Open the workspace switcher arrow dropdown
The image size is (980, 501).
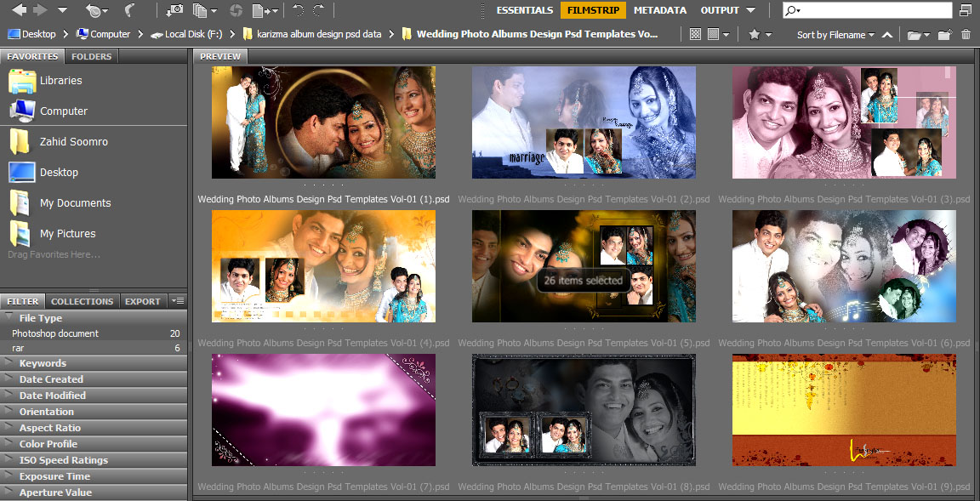click(x=750, y=10)
